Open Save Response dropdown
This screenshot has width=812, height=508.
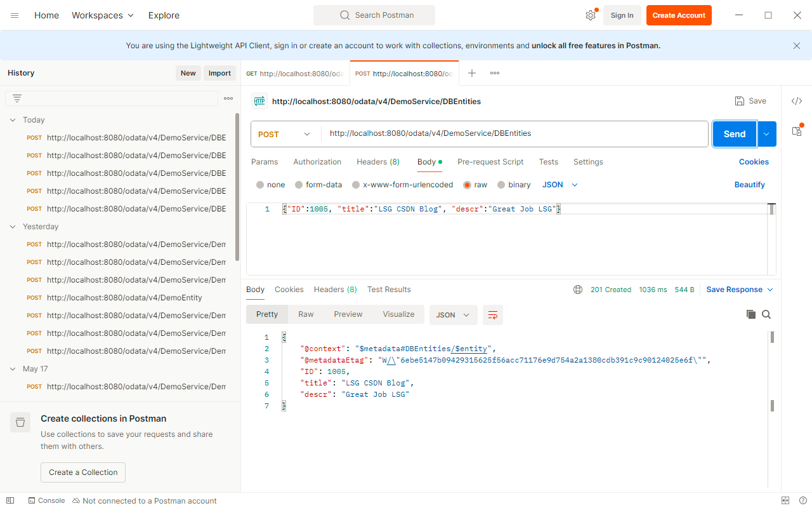tap(740, 290)
